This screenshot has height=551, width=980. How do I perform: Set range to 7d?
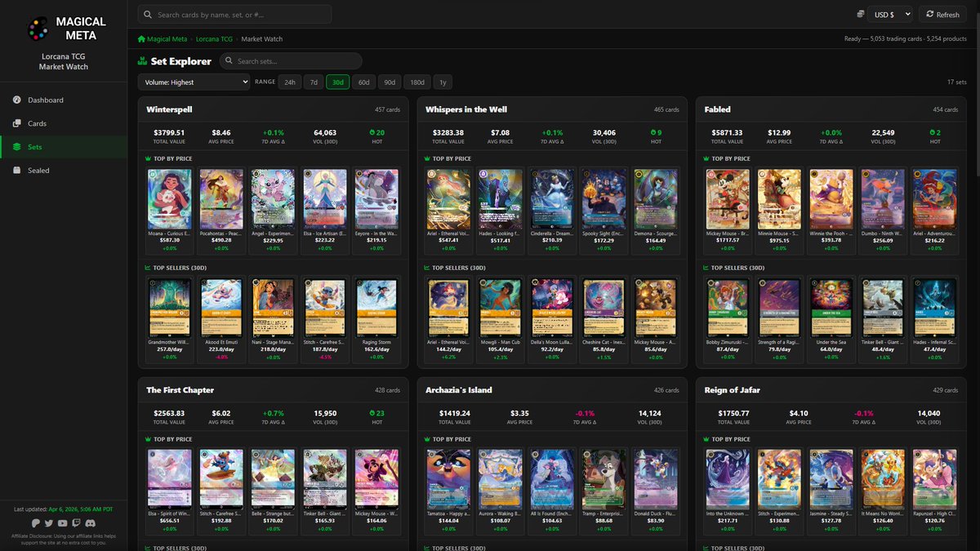(314, 82)
